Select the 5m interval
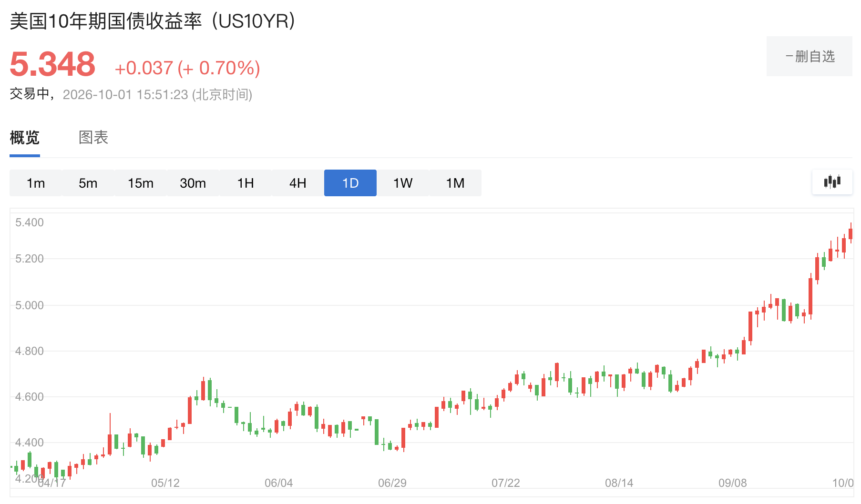Viewport: 861px width, 504px height. pyautogui.click(x=88, y=183)
